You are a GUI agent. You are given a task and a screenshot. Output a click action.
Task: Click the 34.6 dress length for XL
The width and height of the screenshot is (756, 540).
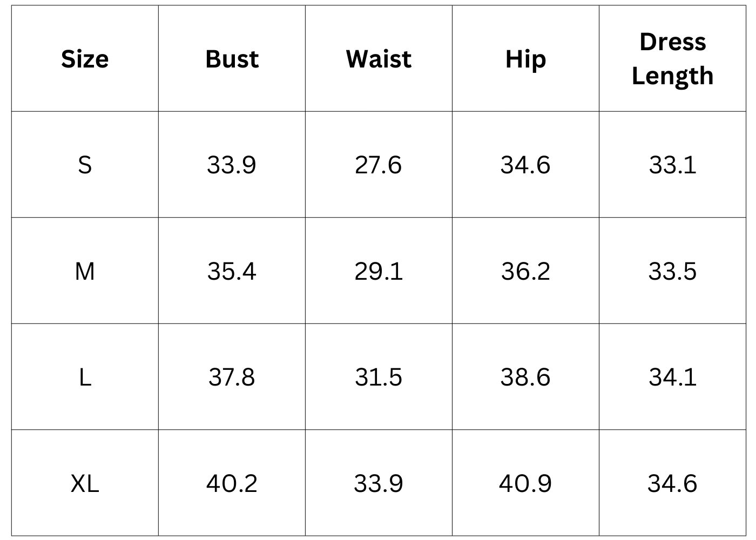click(672, 483)
